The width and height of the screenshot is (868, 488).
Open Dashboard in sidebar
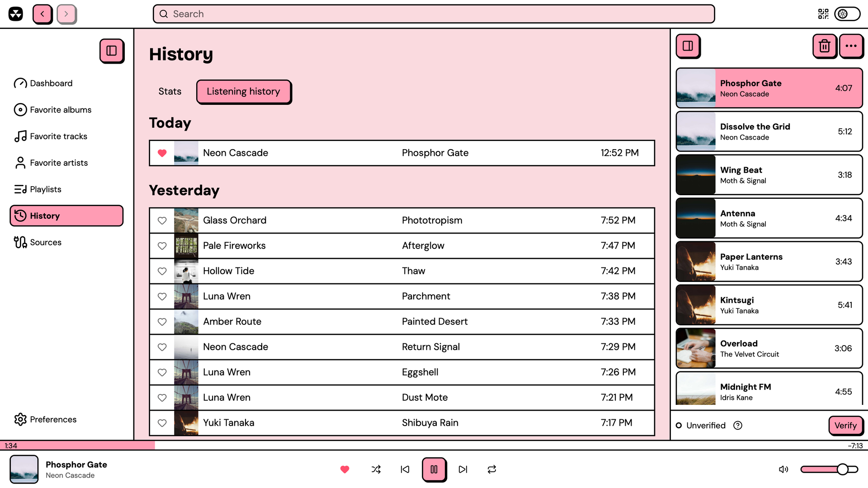pyautogui.click(x=66, y=83)
